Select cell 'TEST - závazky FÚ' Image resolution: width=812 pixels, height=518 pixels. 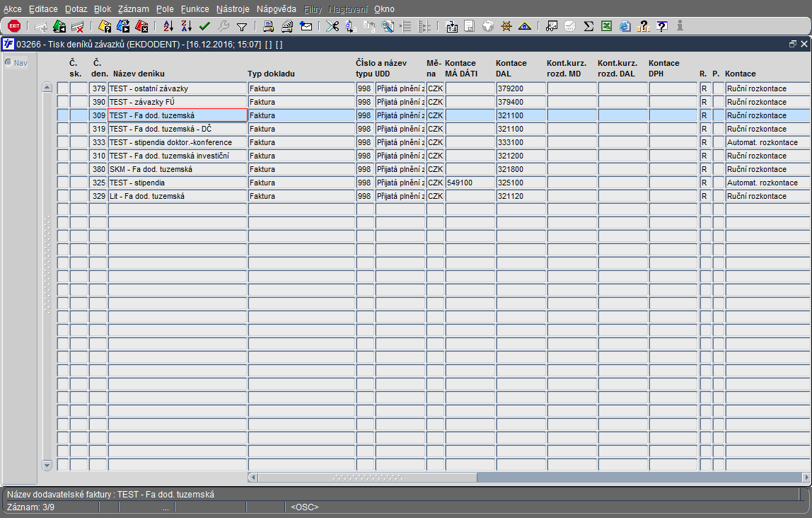[x=177, y=102]
